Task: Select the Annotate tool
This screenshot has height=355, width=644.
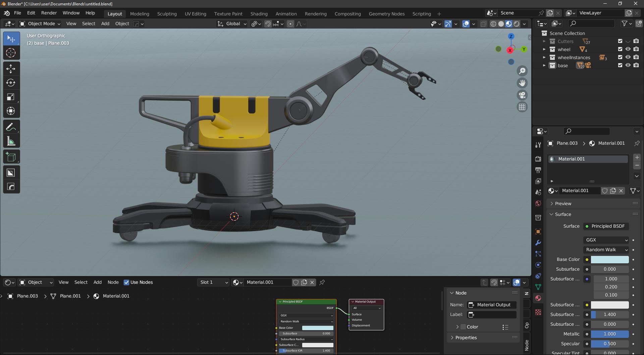Action: [11, 127]
